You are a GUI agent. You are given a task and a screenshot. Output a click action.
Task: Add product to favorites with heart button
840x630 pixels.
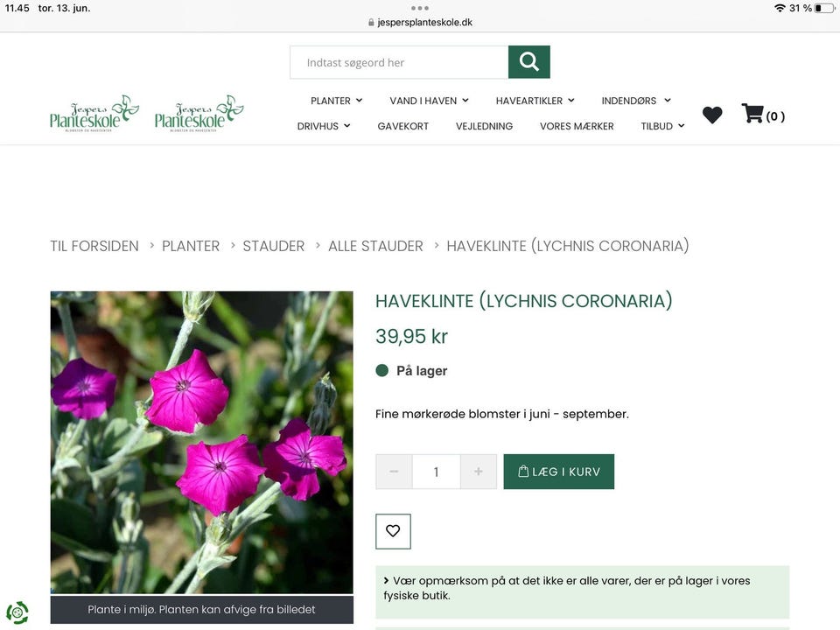click(393, 531)
